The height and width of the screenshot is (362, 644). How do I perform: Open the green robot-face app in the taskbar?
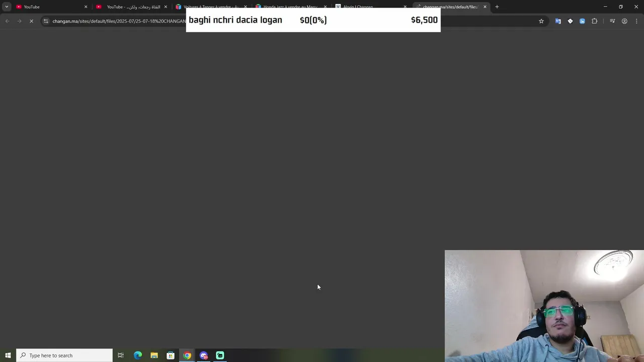[220, 355]
